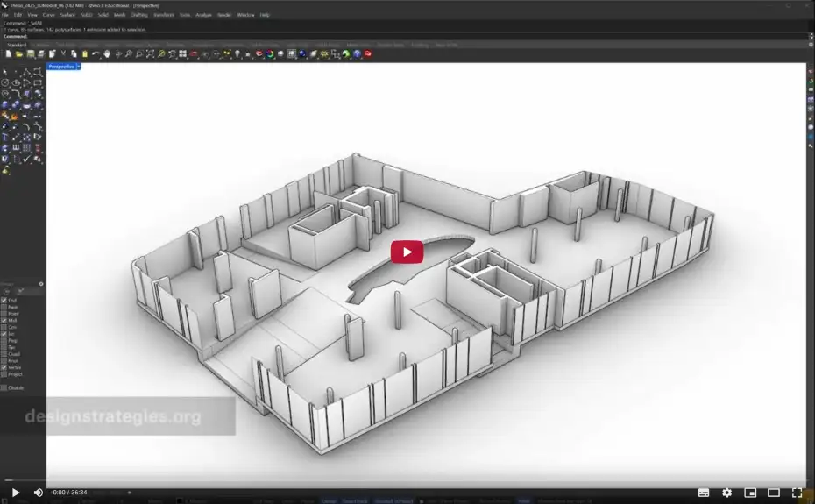Click the Rhino Command input line
This screenshot has width=815, height=504.
click(x=406, y=37)
